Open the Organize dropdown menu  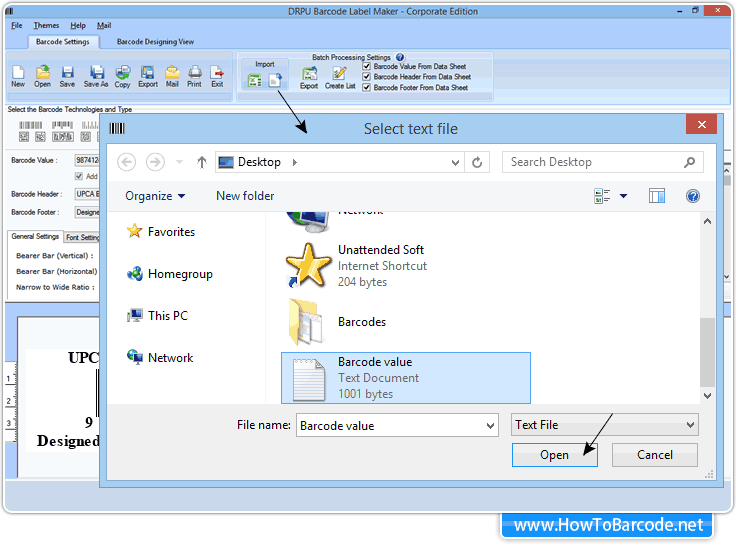click(155, 196)
